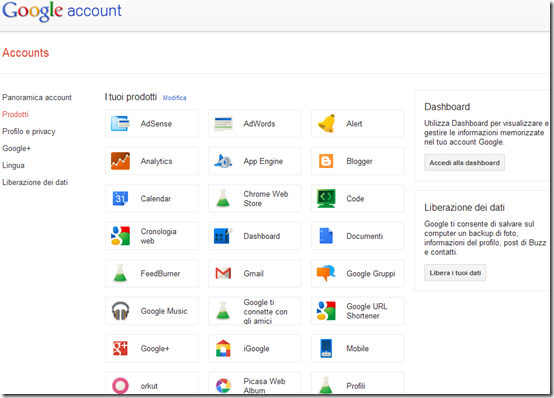The height and width of the screenshot is (398, 554).
Task: Click the Libera i tuoi dati button
Action: coord(455,273)
